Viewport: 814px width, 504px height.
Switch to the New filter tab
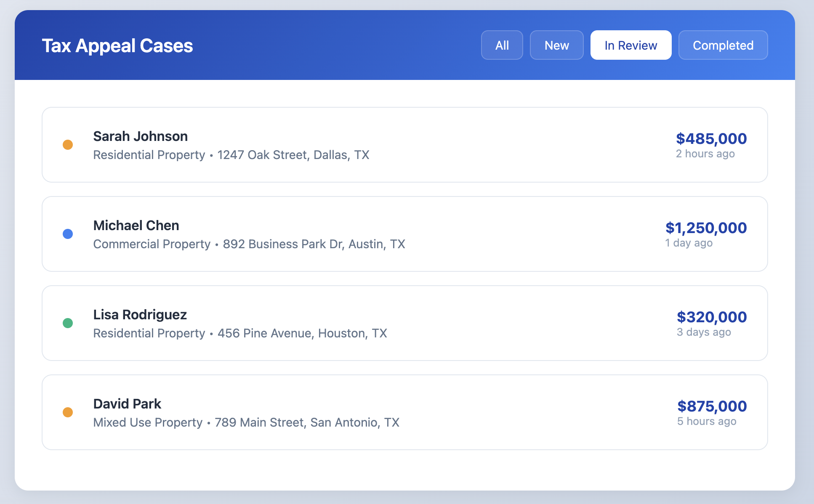click(556, 45)
